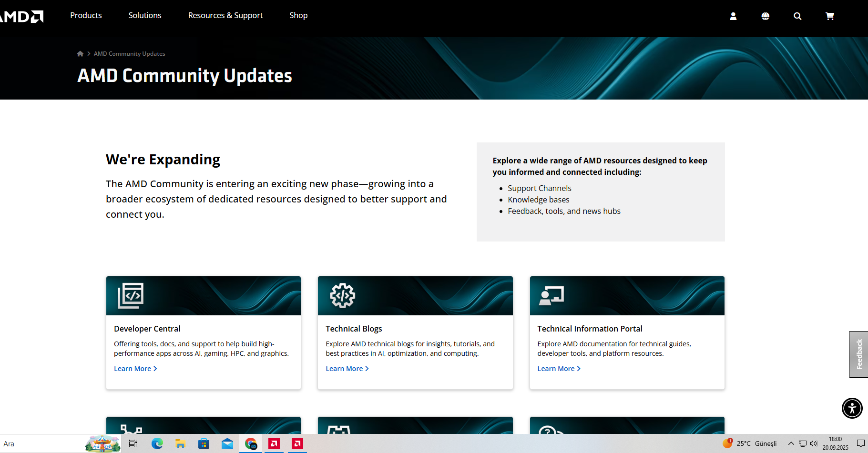The width and height of the screenshot is (868, 453).
Task: Click the home breadcrumb icon
Action: (x=80, y=54)
